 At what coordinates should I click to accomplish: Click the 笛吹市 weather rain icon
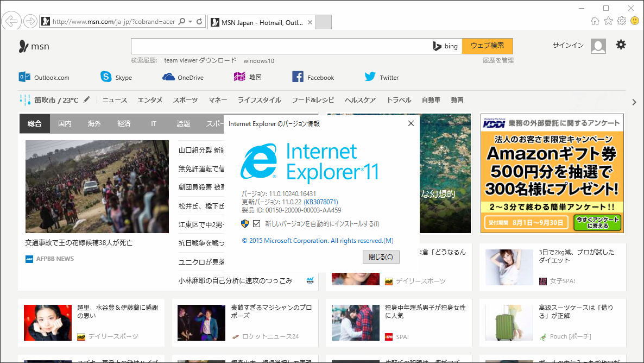pyautogui.click(x=24, y=100)
